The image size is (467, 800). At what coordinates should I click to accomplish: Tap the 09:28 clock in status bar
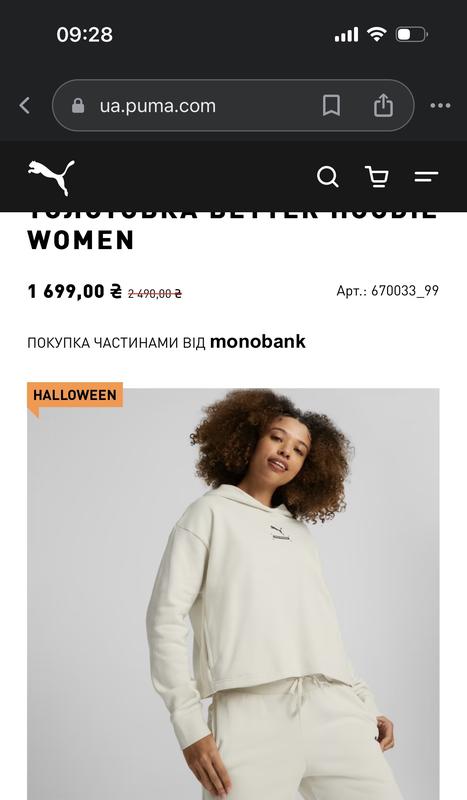point(85,35)
